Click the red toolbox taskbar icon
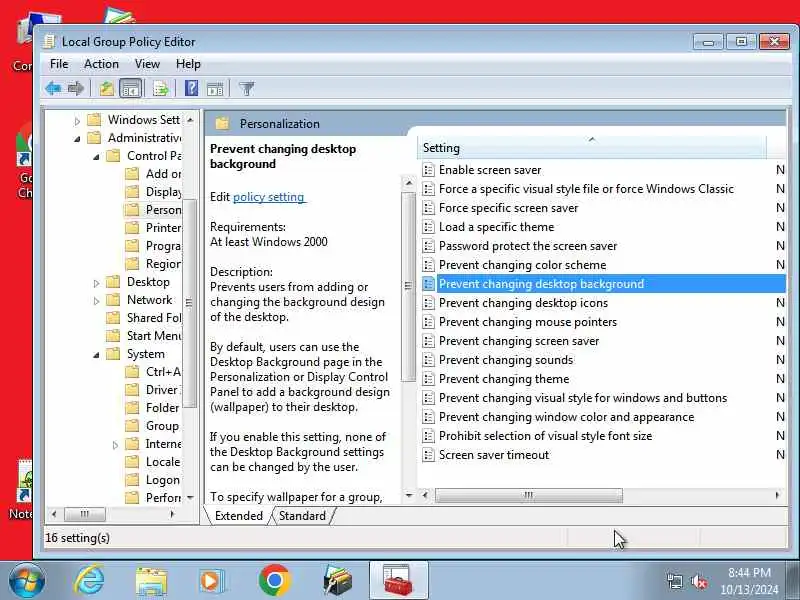This screenshot has width=800, height=600. click(x=398, y=581)
